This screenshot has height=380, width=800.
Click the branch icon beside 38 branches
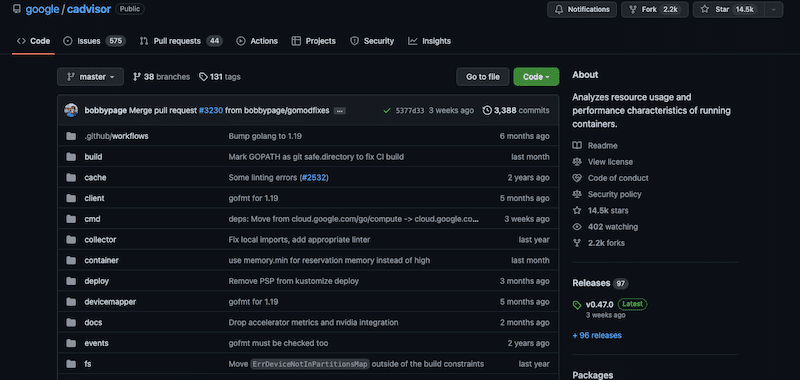[137, 77]
